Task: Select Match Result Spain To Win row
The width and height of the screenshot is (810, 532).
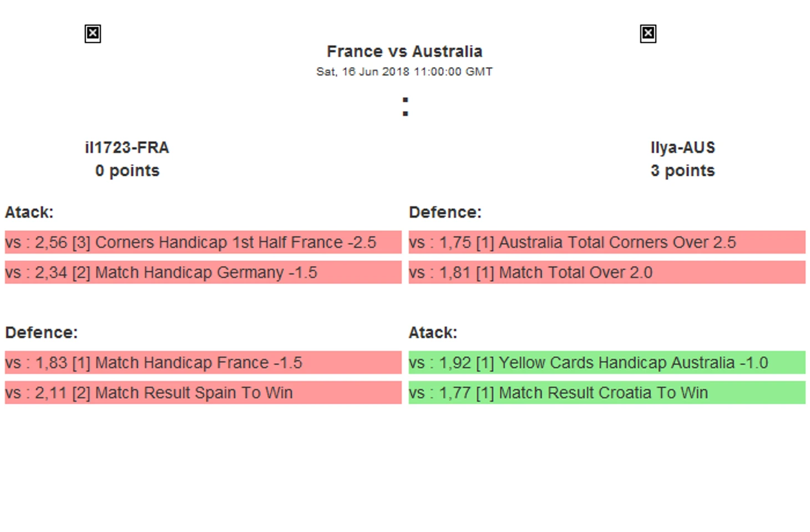Action: pyautogui.click(x=203, y=393)
